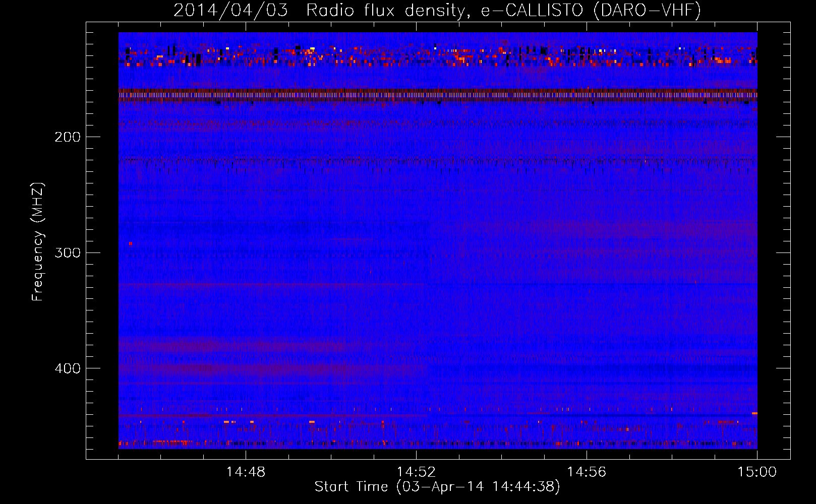This screenshot has height=504, width=816.
Task: Click the "300" frequency tick label
Action: pyautogui.click(x=68, y=253)
